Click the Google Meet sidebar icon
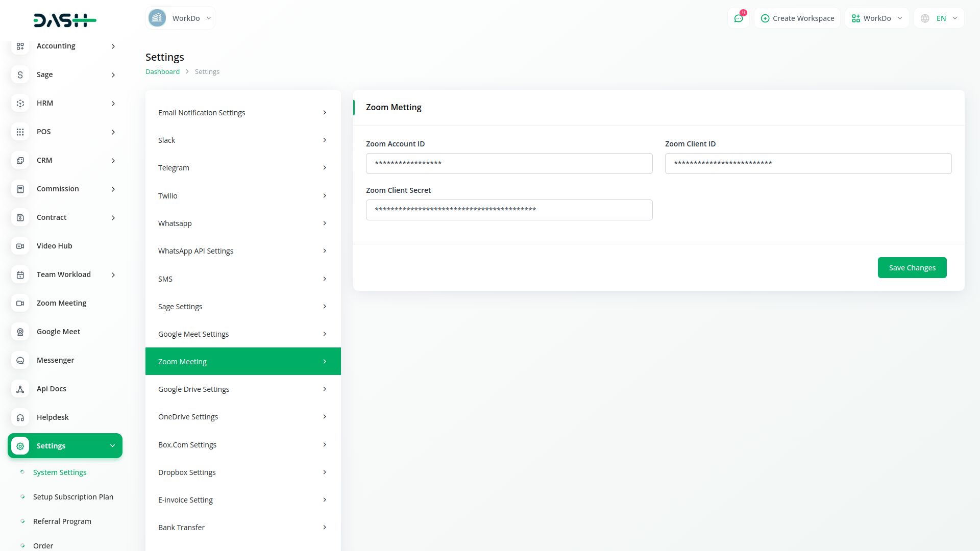 pos(20,332)
